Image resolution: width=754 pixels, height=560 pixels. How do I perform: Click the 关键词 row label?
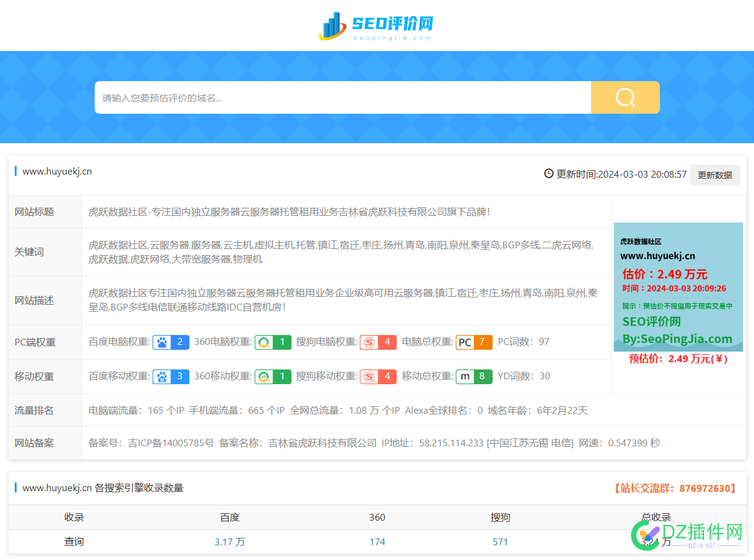[x=30, y=252]
